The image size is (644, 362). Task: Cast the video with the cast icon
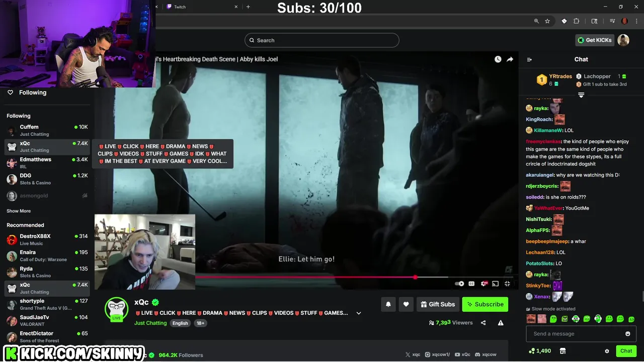point(495,284)
